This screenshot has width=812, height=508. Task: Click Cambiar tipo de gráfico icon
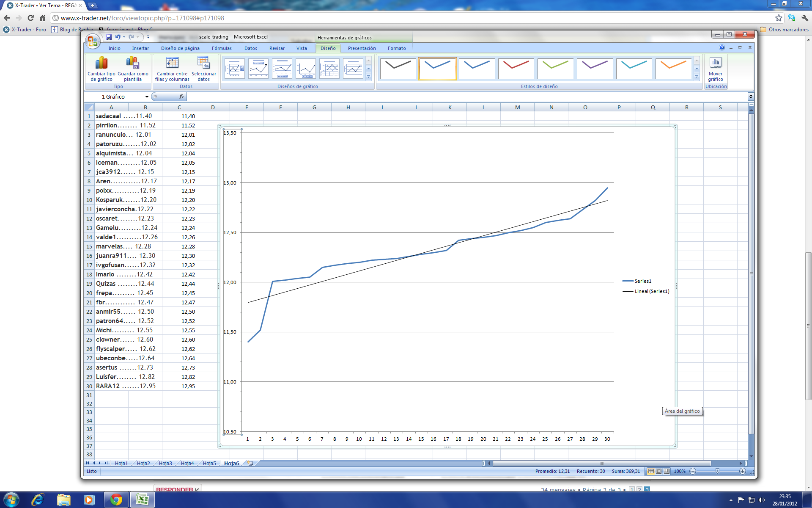point(101,63)
